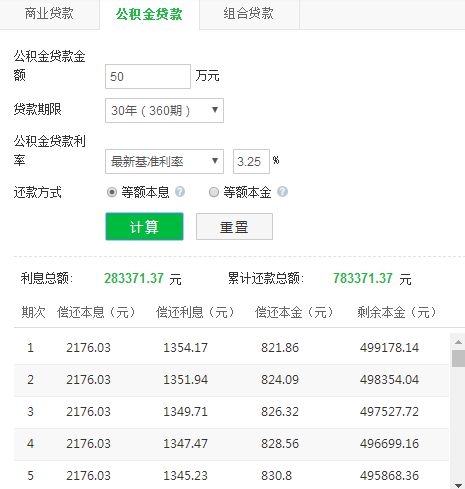Click principal cell 828.56
465x489 pixels.
(280, 444)
